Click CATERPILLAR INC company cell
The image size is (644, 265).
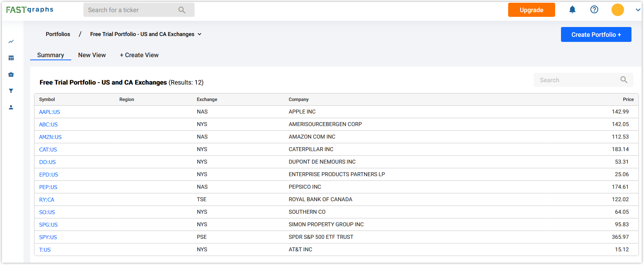[311, 149]
